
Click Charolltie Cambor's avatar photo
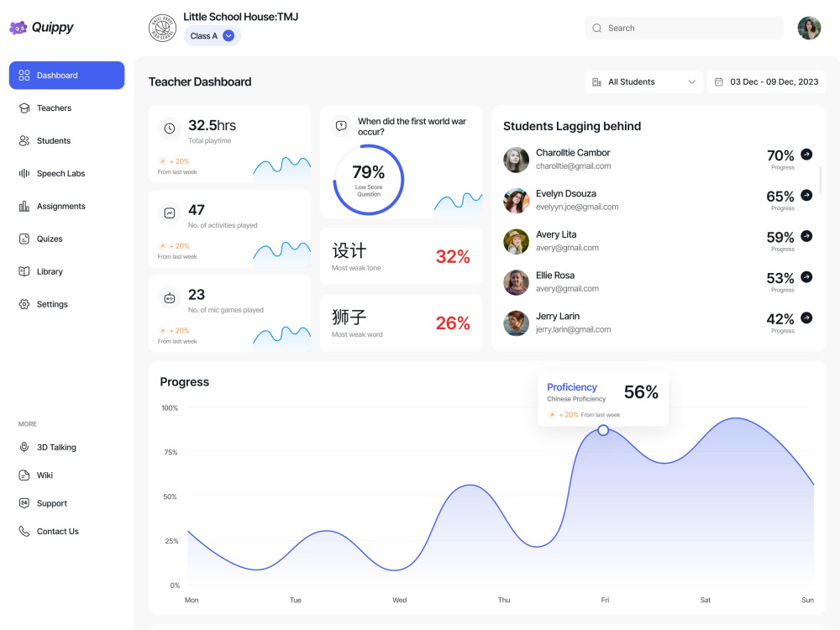(x=516, y=160)
